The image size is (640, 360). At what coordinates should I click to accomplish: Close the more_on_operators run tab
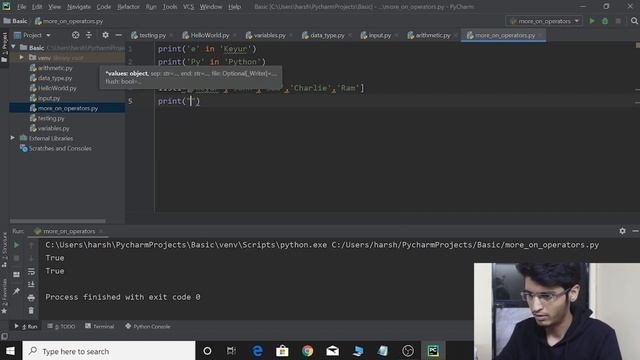(101, 231)
